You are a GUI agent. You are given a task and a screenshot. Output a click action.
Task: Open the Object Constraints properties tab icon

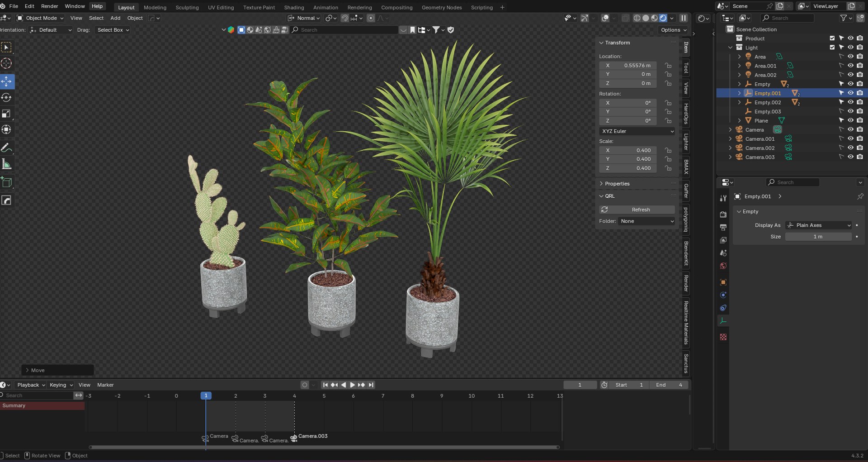723,308
